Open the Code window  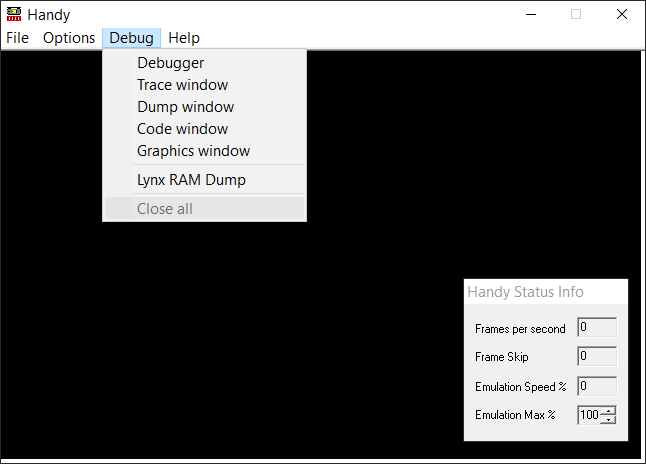click(x=204, y=129)
